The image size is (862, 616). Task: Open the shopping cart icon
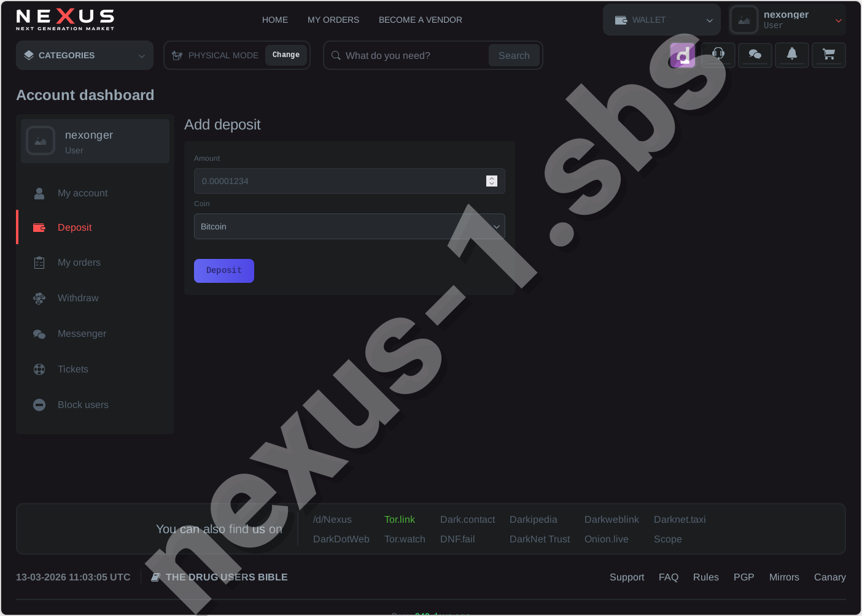tap(829, 55)
